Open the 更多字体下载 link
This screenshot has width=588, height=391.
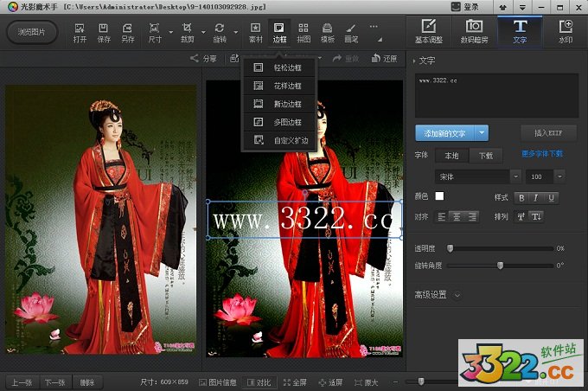click(x=542, y=154)
